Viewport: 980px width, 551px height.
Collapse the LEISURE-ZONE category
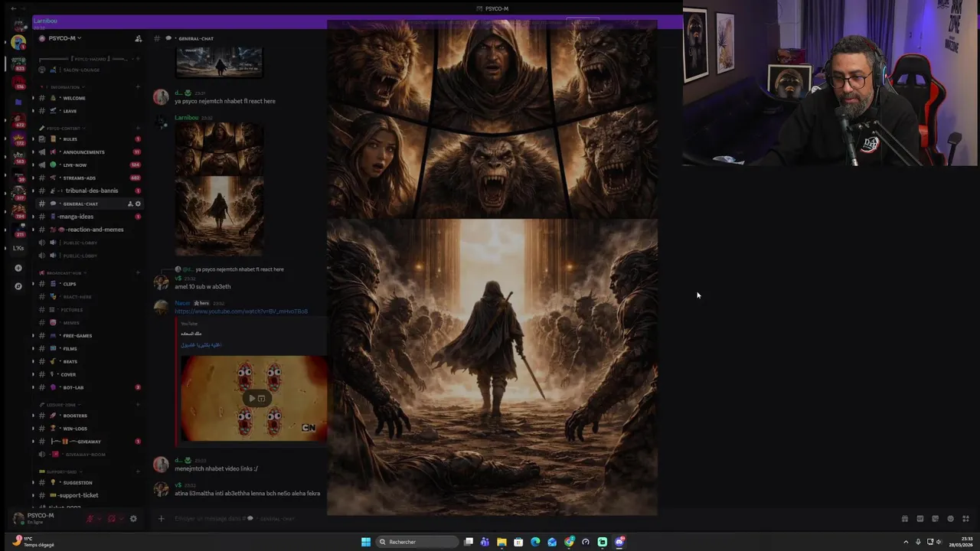click(x=59, y=405)
